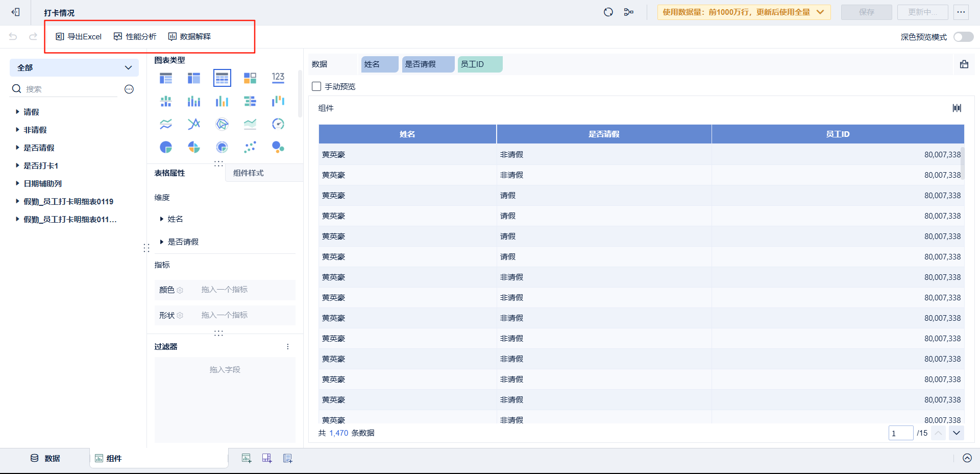
Task: Open 性能分析 performance analysis
Action: point(135,37)
